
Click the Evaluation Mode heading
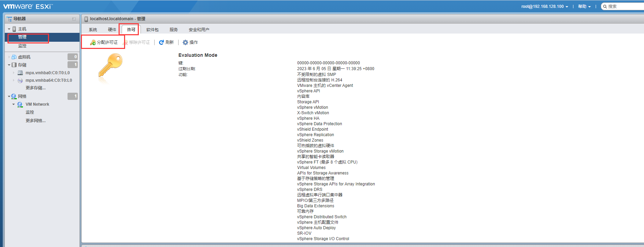(198, 55)
